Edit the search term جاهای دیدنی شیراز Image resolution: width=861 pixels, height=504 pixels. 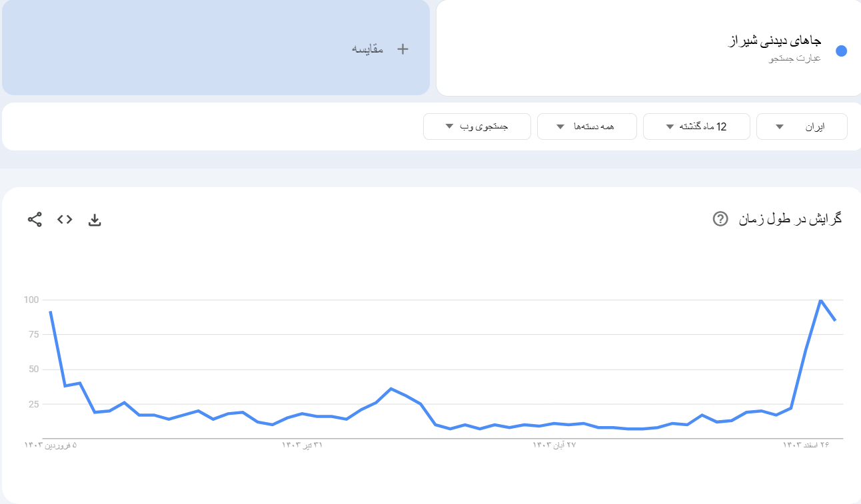point(773,41)
